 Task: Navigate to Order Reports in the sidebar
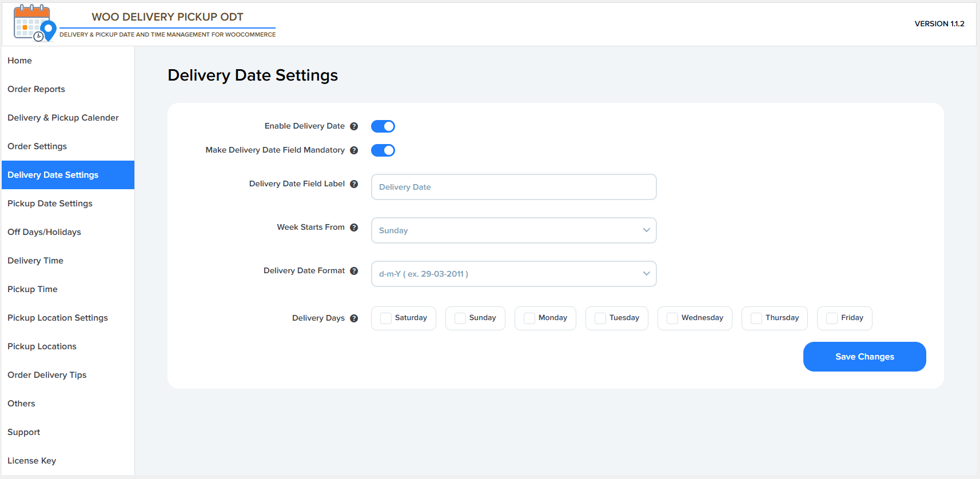pos(36,89)
